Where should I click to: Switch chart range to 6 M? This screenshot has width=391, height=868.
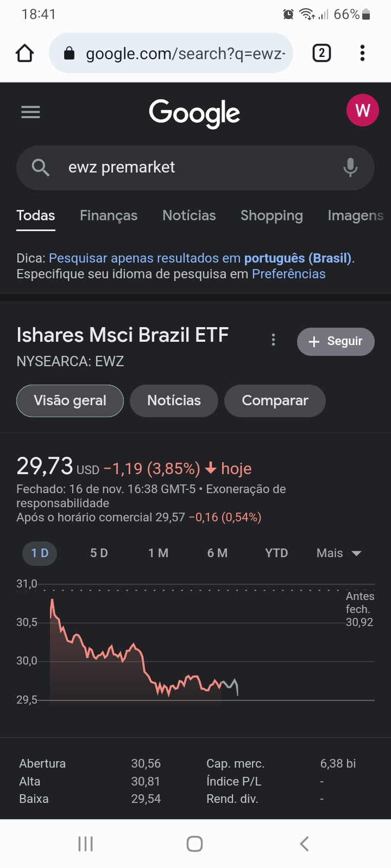coord(217,553)
